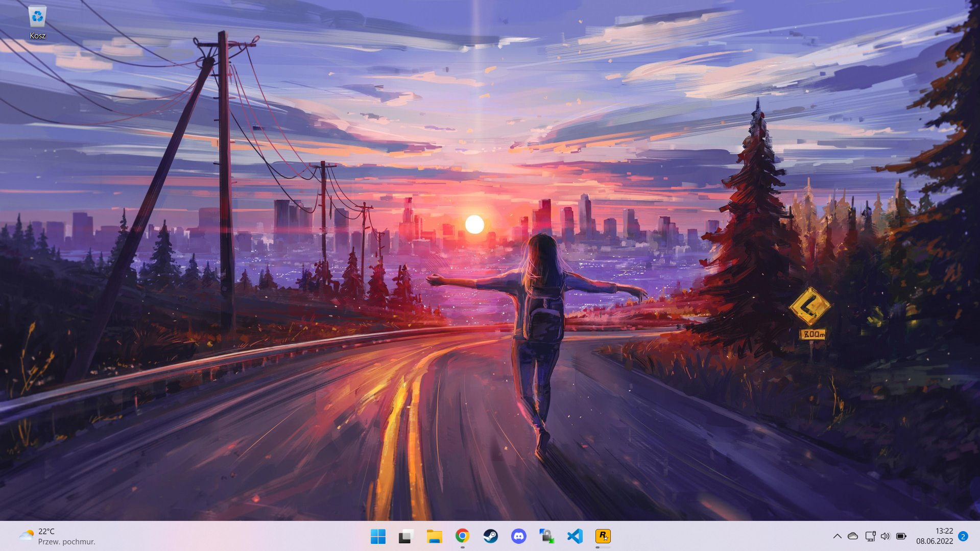Launch Visual Studio Code from the taskbar
Viewport: 980px width, 551px height.
[x=575, y=536]
